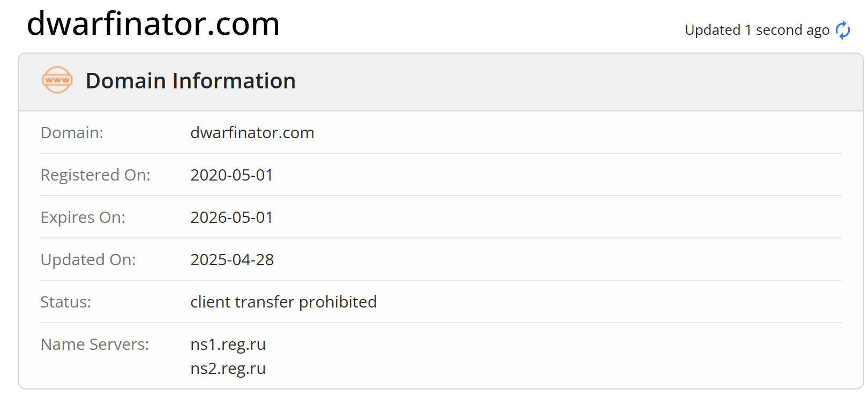868x397 pixels.
Task: Select the Expires On: label
Action: coord(83,217)
